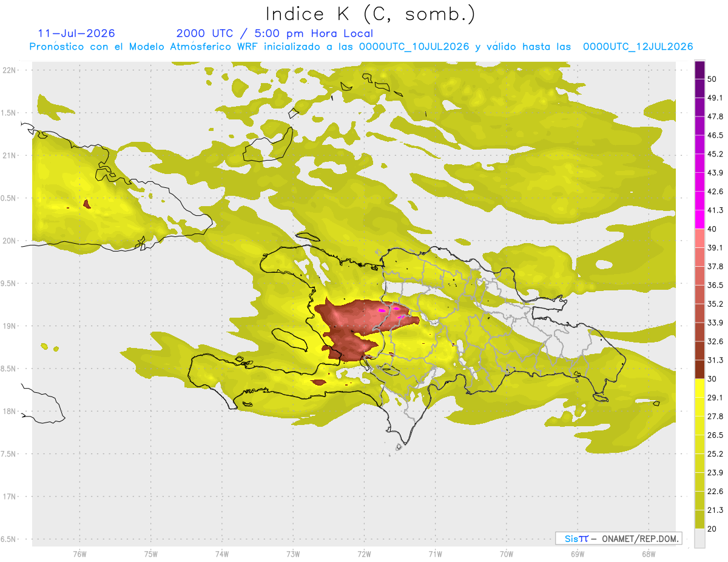Click the "74W" longitude label
This screenshot has height=562, width=728.
pyautogui.click(x=221, y=554)
